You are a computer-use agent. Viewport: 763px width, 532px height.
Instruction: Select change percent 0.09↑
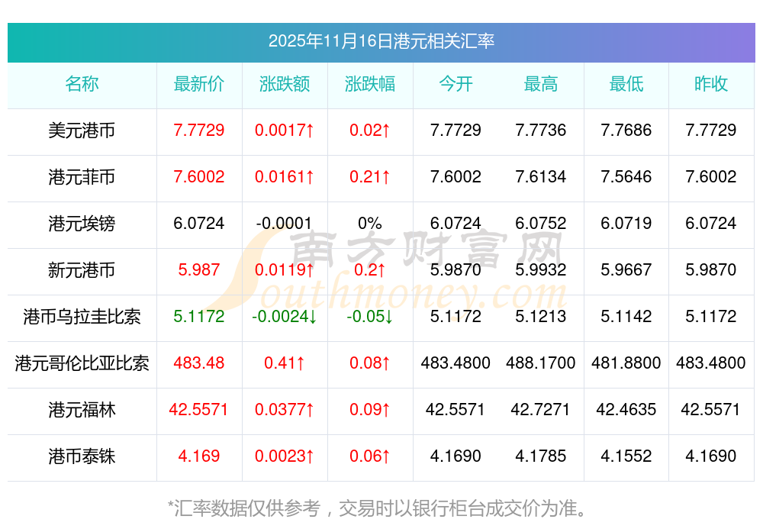(x=370, y=409)
